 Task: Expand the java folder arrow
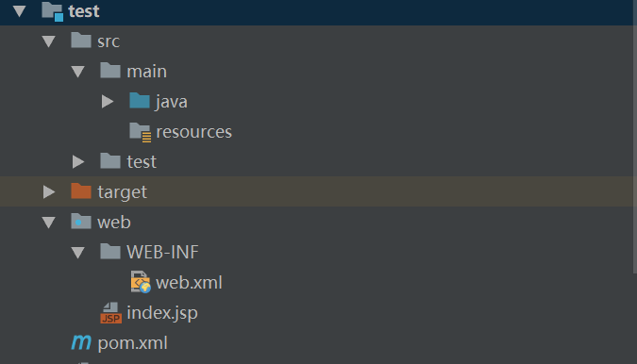(108, 102)
